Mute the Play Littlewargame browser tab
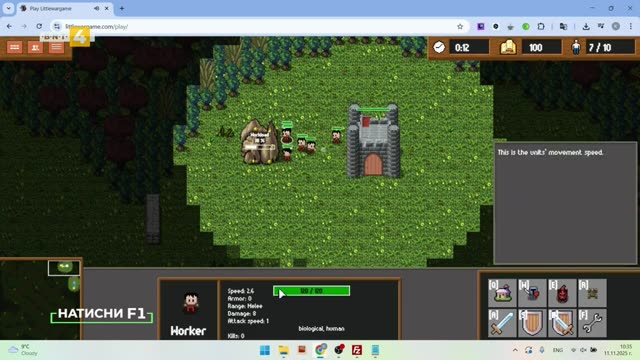Viewport: 640px width, 360px height. [96, 8]
